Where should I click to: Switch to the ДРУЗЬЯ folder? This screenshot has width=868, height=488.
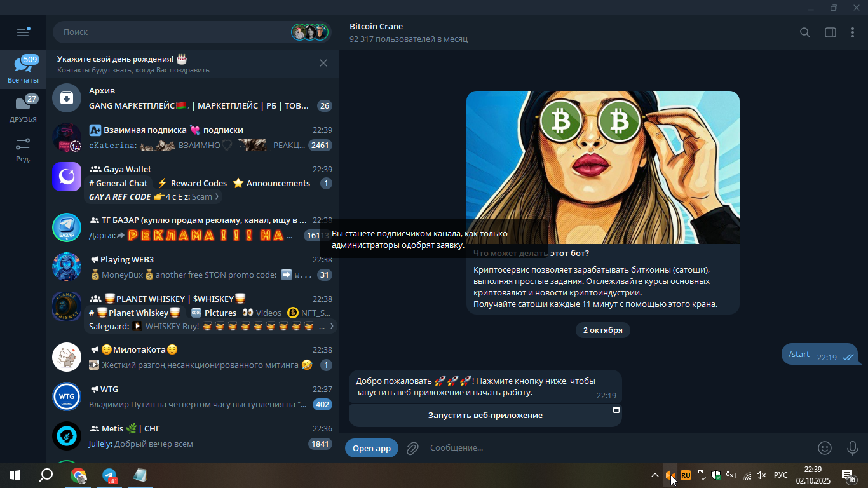click(x=23, y=109)
